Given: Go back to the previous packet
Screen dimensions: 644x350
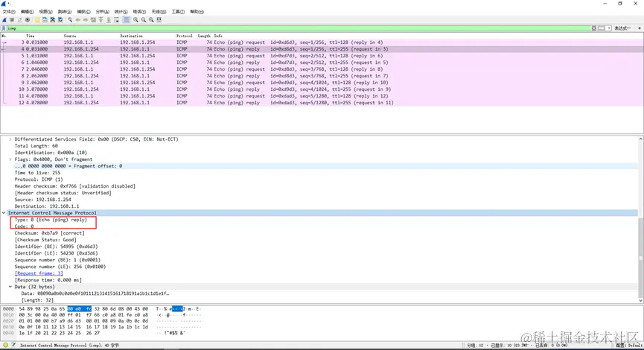Looking at the screenshot, I should tap(77, 19).
